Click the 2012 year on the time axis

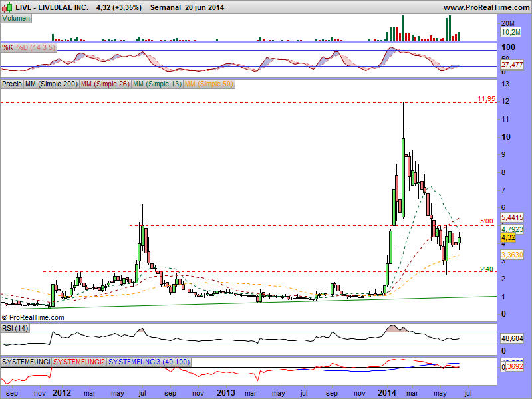(x=62, y=393)
